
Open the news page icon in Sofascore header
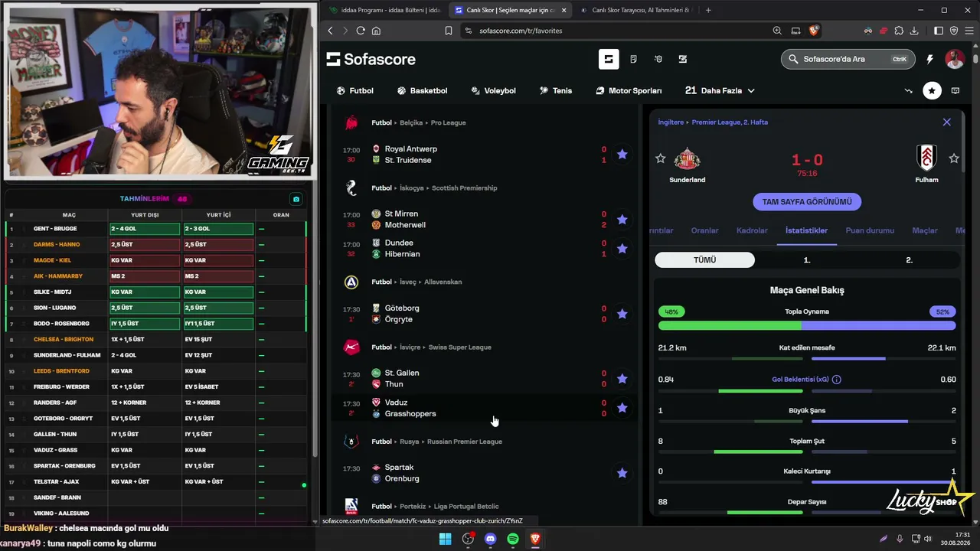click(x=633, y=59)
